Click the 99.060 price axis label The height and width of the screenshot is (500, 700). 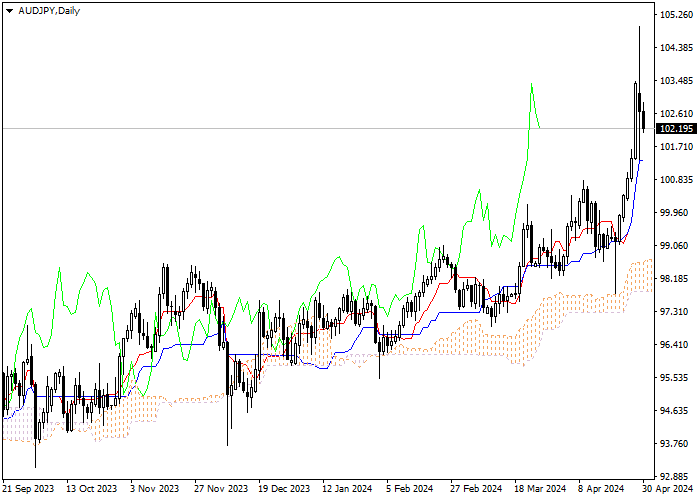pyautogui.click(x=674, y=246)
